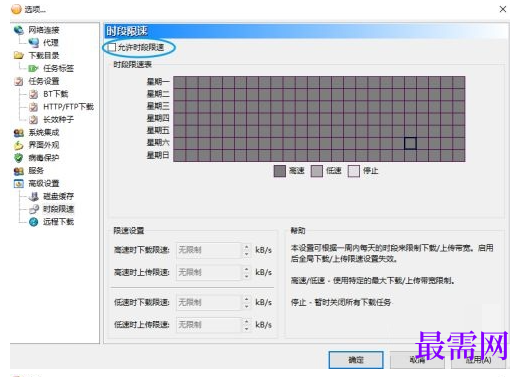Open the 网络连接 section via its globe icon
Image resolution: width=527 pixels, height=377 pixels.
18,30
